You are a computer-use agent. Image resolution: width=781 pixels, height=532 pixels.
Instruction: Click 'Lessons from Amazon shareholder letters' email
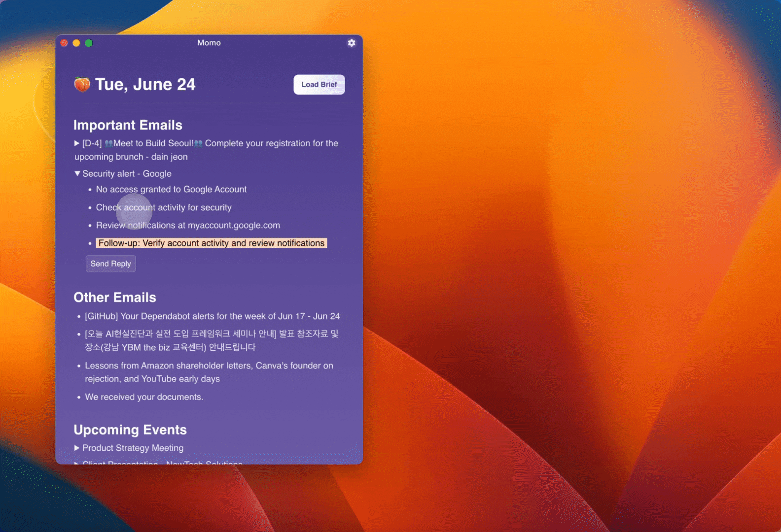coord(209,372)
